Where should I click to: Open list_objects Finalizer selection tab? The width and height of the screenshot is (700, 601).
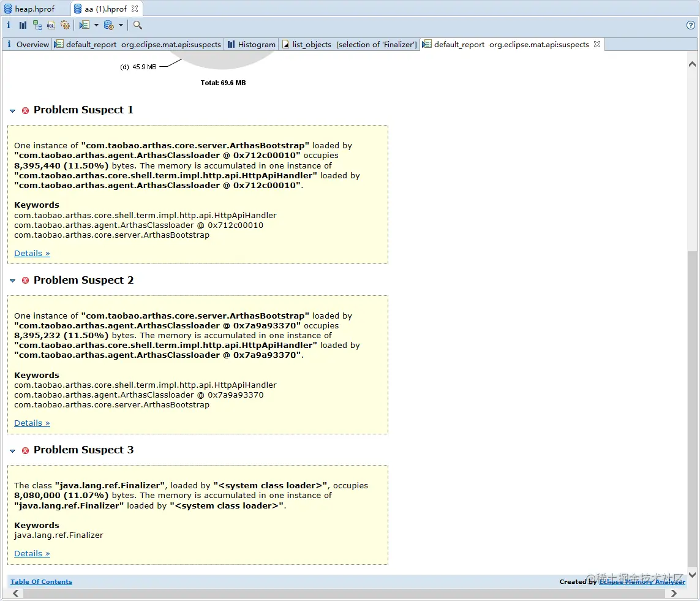350,44
